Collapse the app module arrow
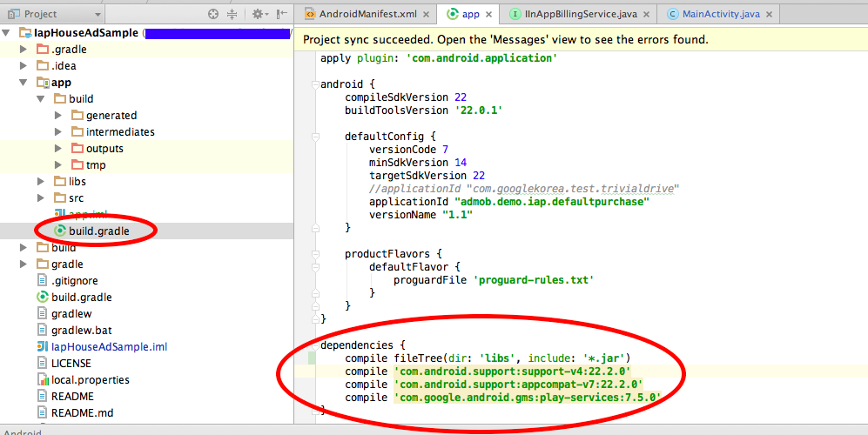 click(24, 83)
